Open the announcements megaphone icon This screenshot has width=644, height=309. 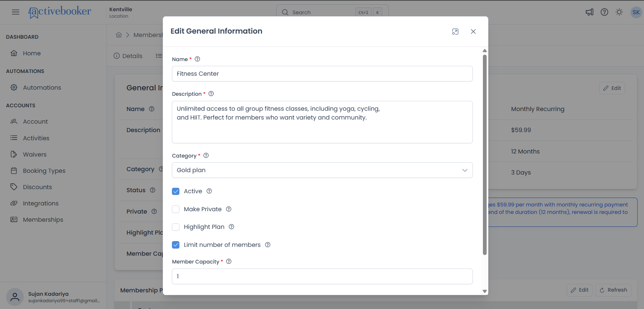point(589,12)
